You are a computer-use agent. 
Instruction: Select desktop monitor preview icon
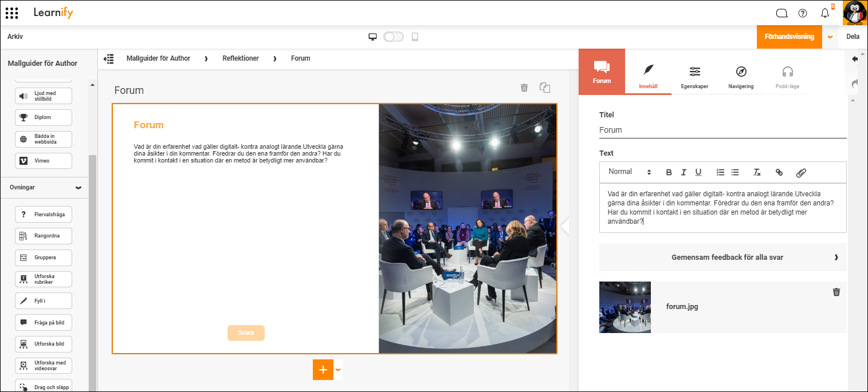(372, 37)
